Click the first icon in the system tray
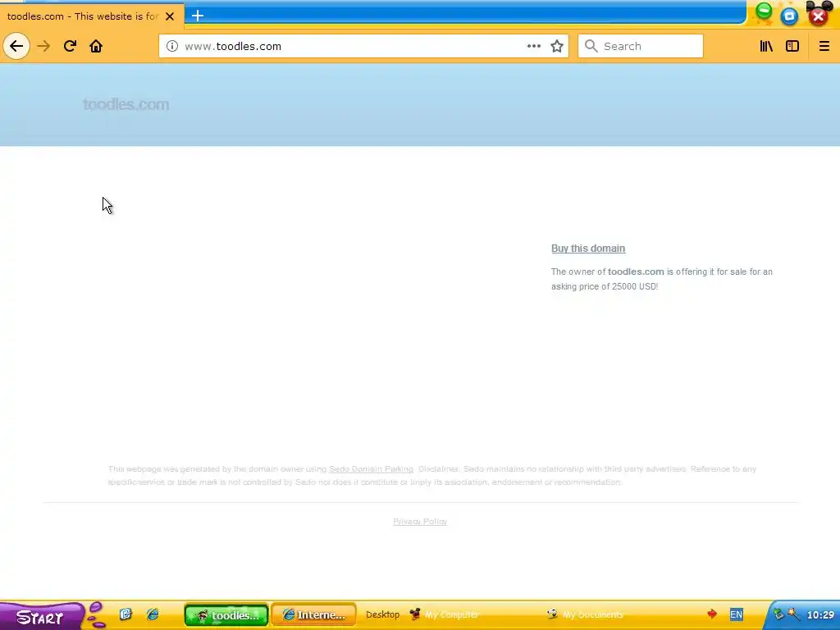 coord(778,614)
